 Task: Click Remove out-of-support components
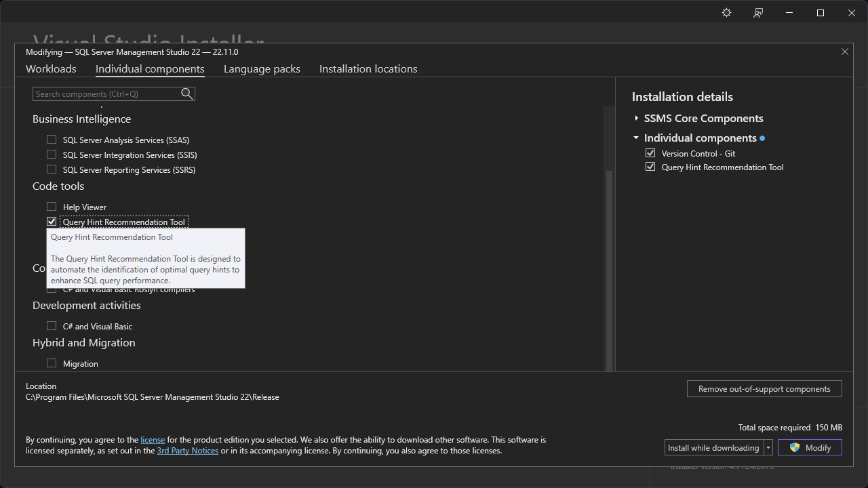tap(764, 389)
